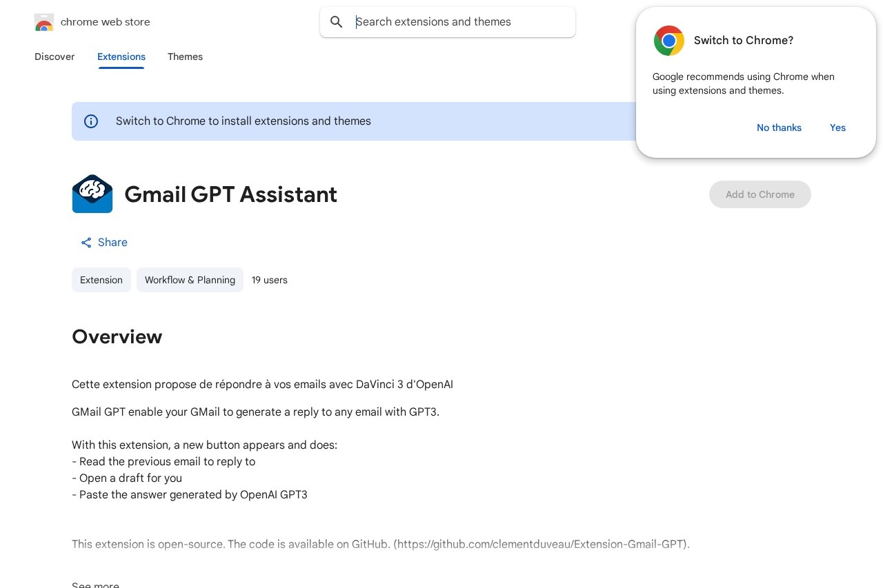Image resolution: width=883 pixels, height=588 pixels.
Task: Dismiss the dialog with No thanks
Action: tap(779, 128)
